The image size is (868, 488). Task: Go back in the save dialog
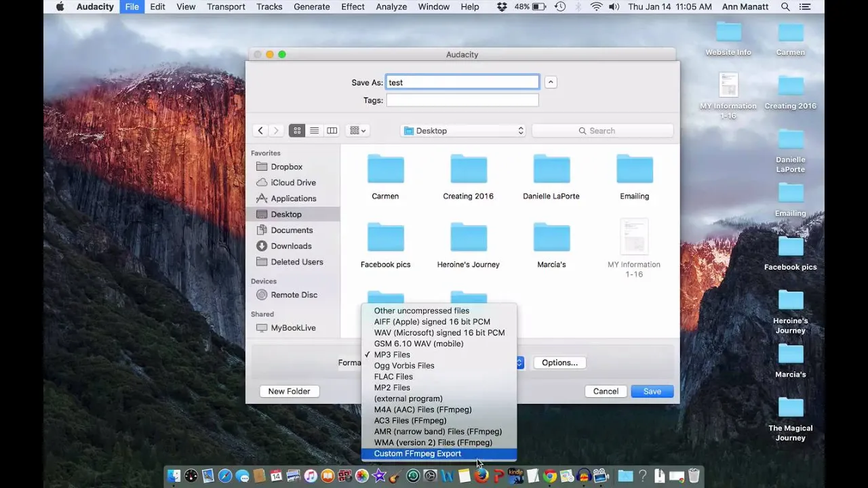(260, 131)
